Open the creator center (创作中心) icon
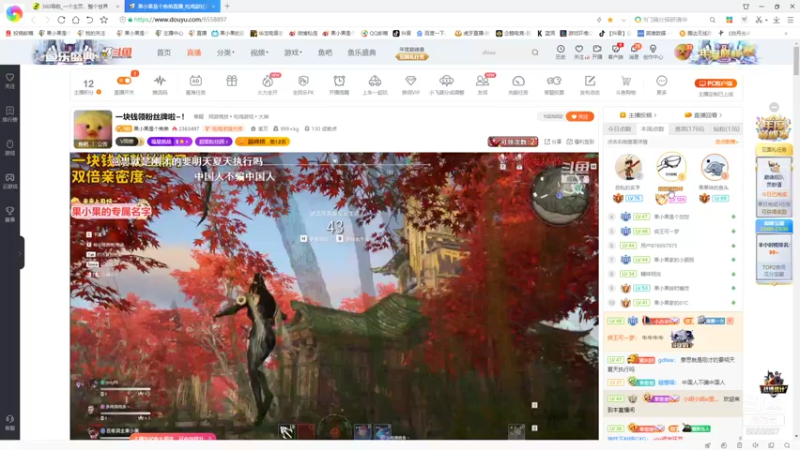Image resolution: width=800 pixels, height=450 pixels. 653,51
